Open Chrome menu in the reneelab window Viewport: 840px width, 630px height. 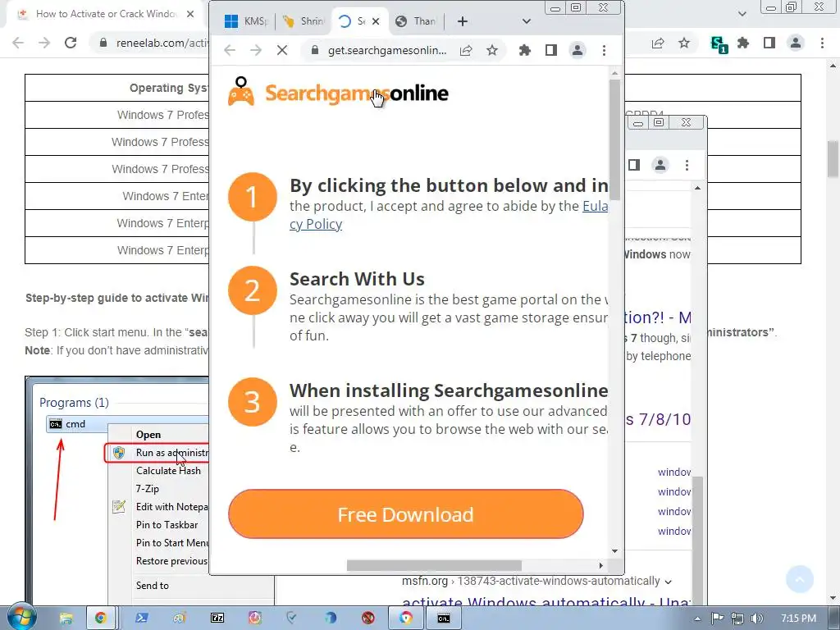(x=822, y=43)
